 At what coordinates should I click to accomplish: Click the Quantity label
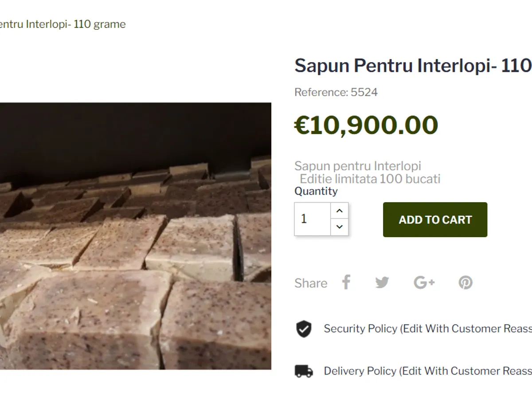tap(316, 191)
